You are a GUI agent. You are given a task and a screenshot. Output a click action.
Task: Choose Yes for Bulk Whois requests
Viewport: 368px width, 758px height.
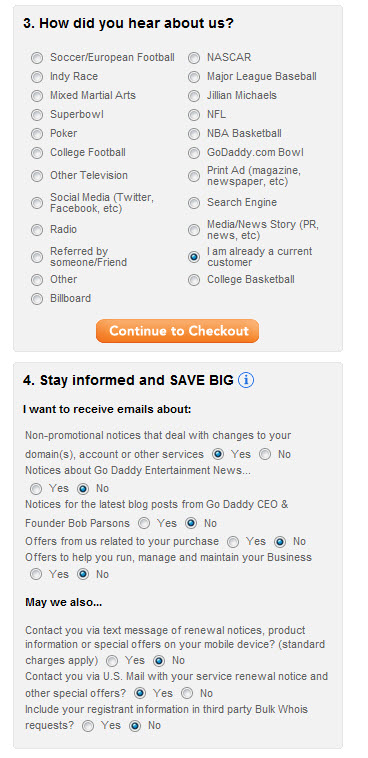tap(88, 726)
